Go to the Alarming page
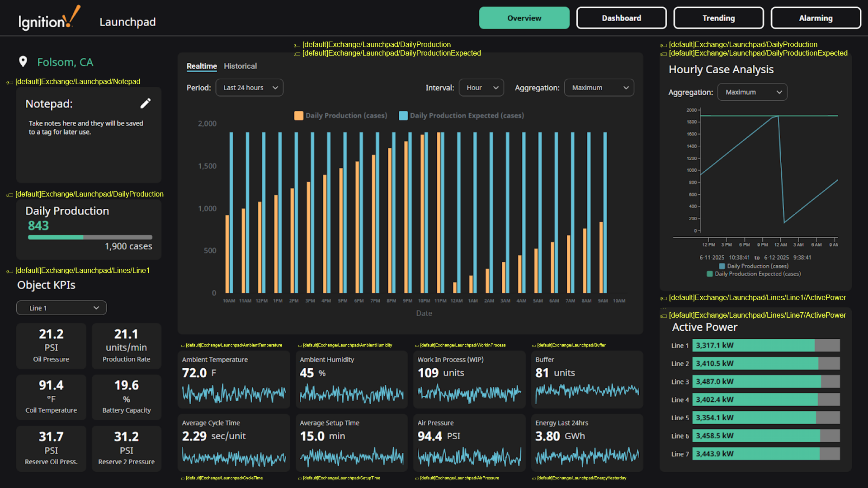Screen dimensions: 868x488 815,18
